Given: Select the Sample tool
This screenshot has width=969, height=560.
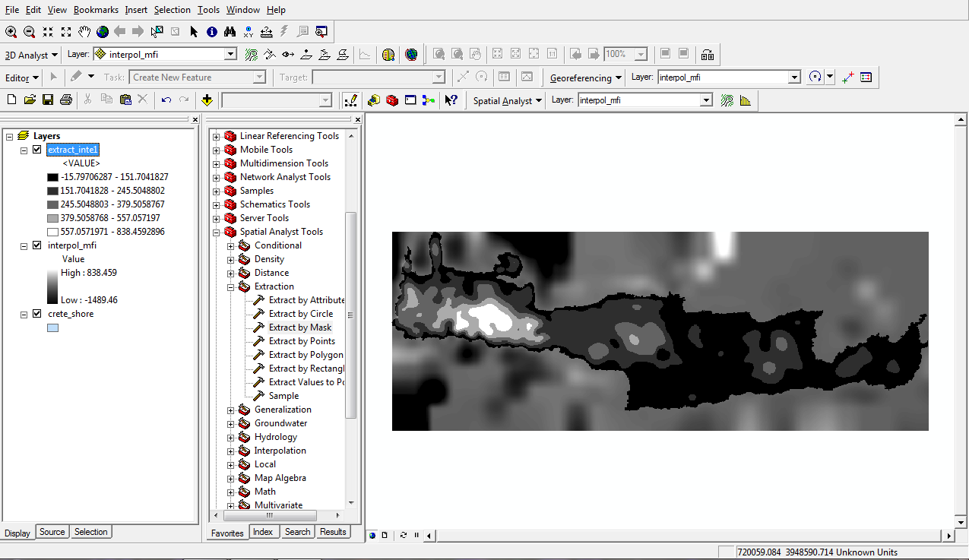Looking at the screenshot, I should 283,396.
